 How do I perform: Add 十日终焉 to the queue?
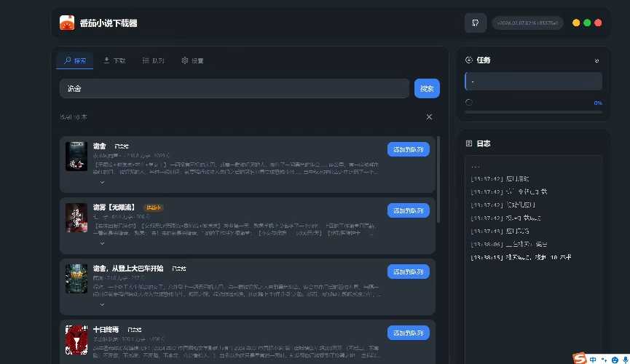(408, 333)
